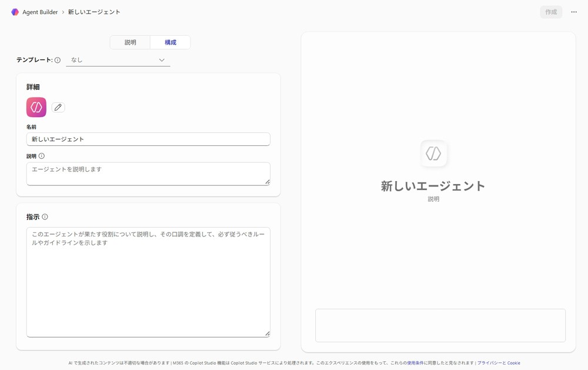
Task: Select the pencil icon to edit the agent icon
Action: [x=58, y=107]
